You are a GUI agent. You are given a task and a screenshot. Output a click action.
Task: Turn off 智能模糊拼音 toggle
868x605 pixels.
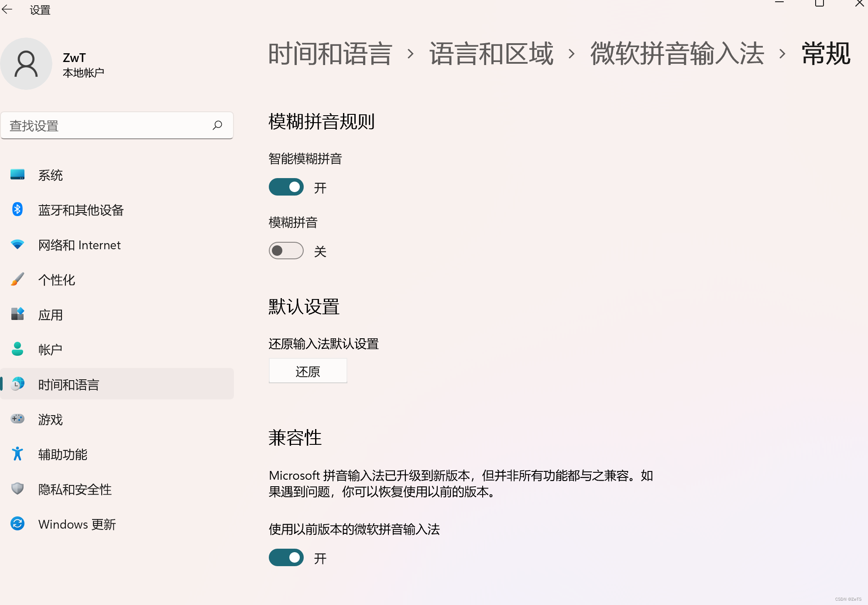tap(286, 187)
